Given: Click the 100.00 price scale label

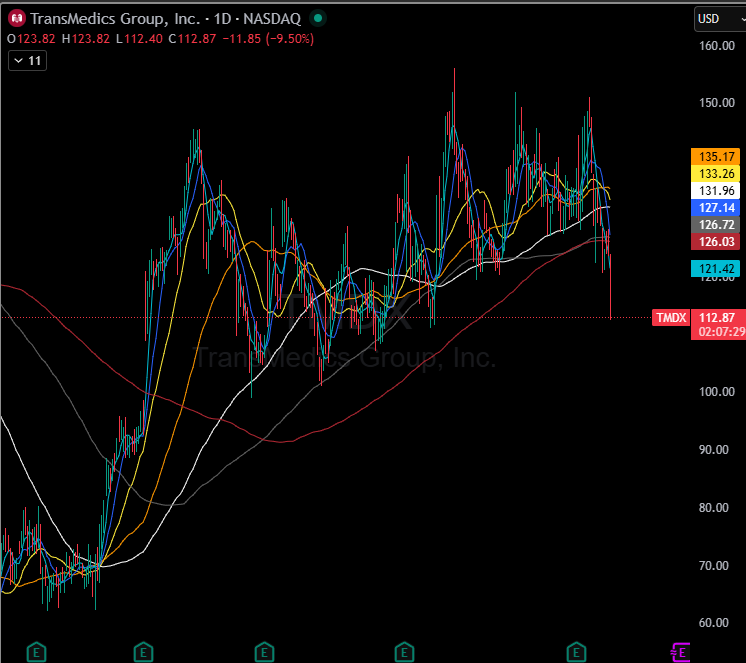Looking at the screenshot, I should tap(717, 392).
